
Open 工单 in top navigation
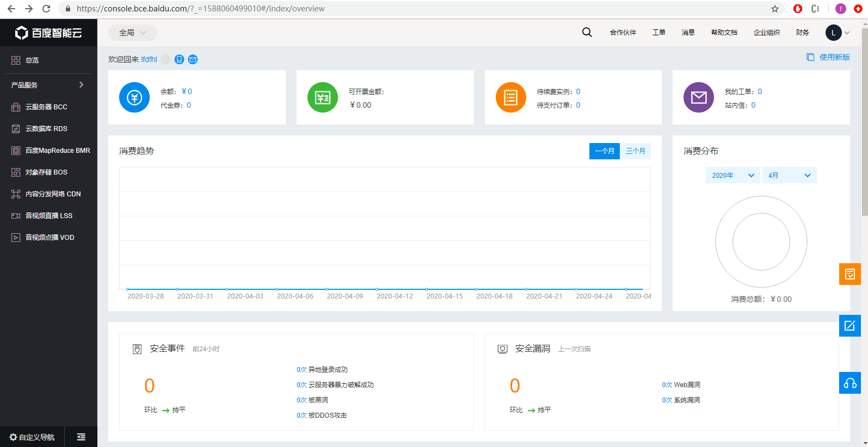pos(659,33)
